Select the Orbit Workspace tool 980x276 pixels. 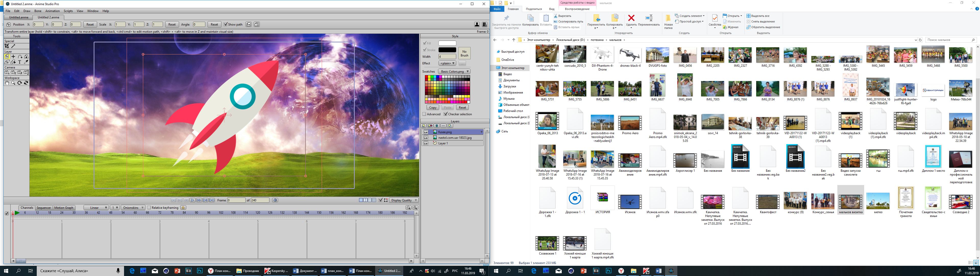click(x=26, y=83)
